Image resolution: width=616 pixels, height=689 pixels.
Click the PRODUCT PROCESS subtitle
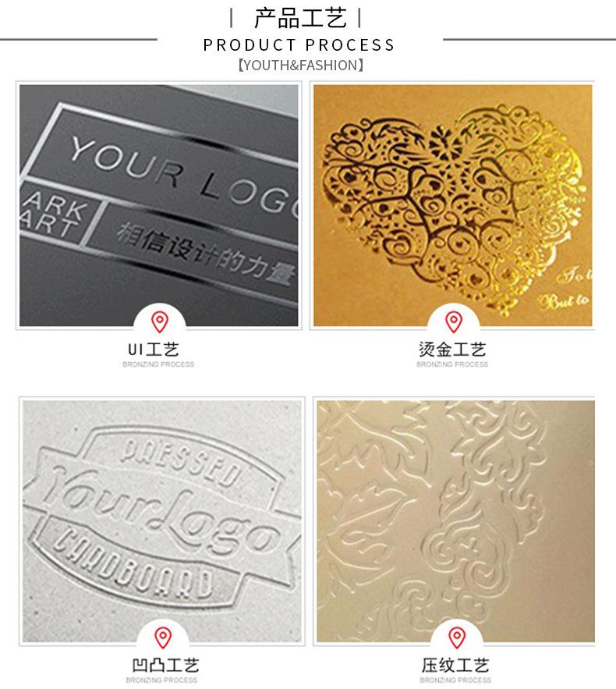coord(299,44)
